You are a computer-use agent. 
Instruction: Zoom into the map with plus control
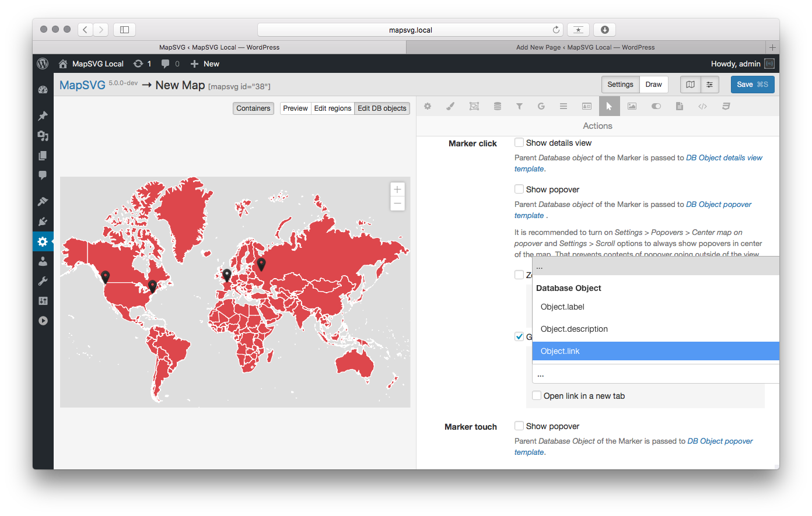point(397,189)
